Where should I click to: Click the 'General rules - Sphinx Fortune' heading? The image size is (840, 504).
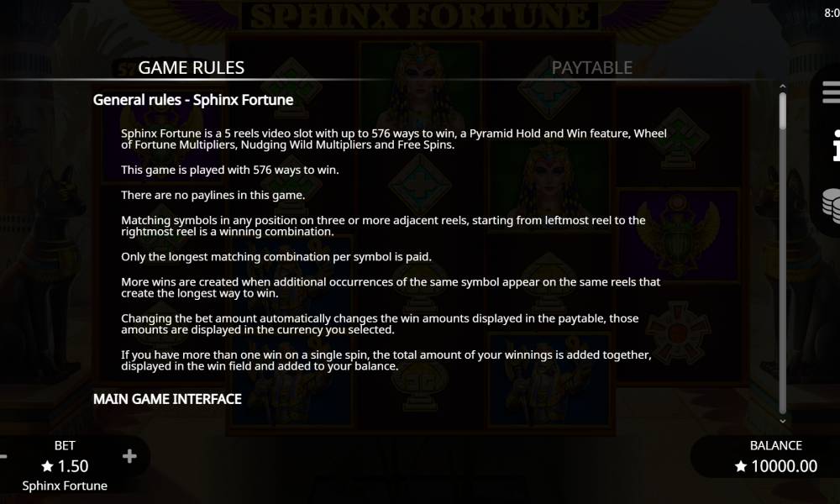(193, 100)
